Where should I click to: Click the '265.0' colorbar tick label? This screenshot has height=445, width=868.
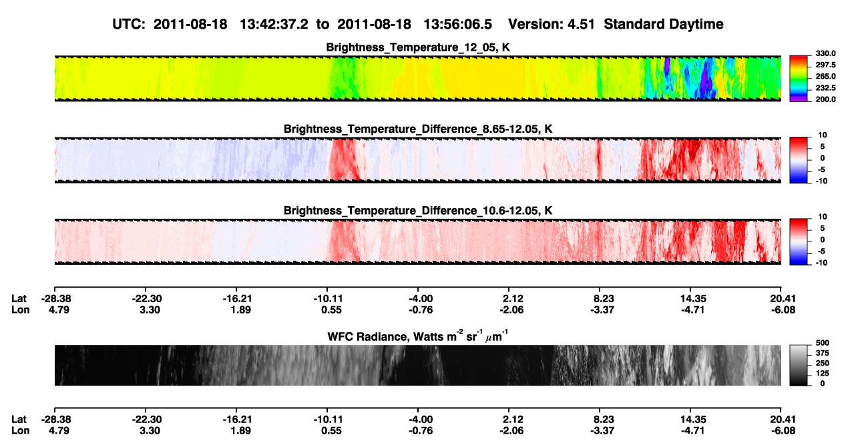tap(826, 77)
